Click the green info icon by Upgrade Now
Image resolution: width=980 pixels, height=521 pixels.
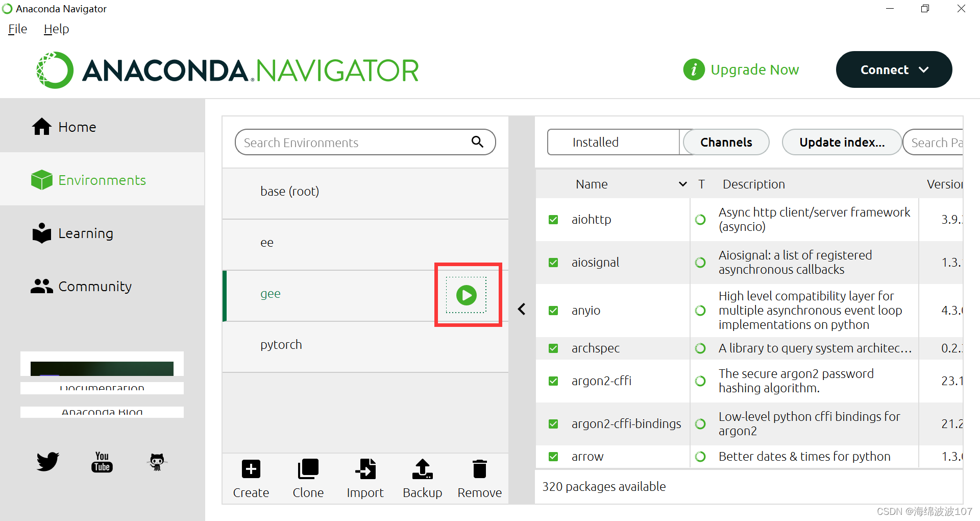694,69
